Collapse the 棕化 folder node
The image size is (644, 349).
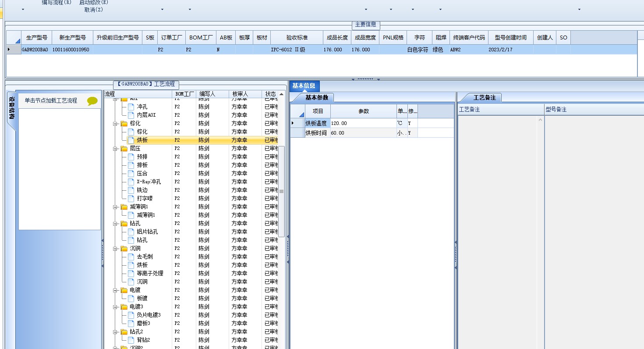[x=115, y=124]
